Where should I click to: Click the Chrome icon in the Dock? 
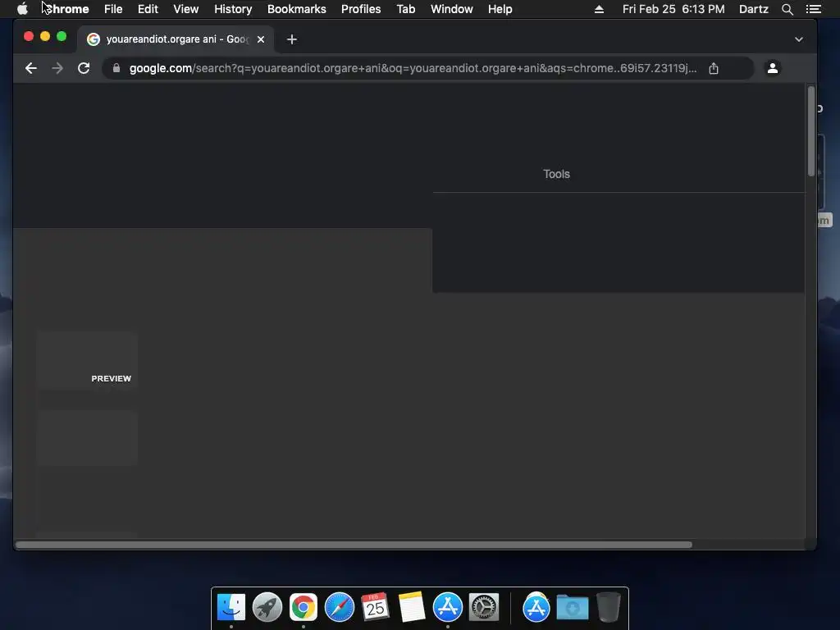(x=304, y=607)
